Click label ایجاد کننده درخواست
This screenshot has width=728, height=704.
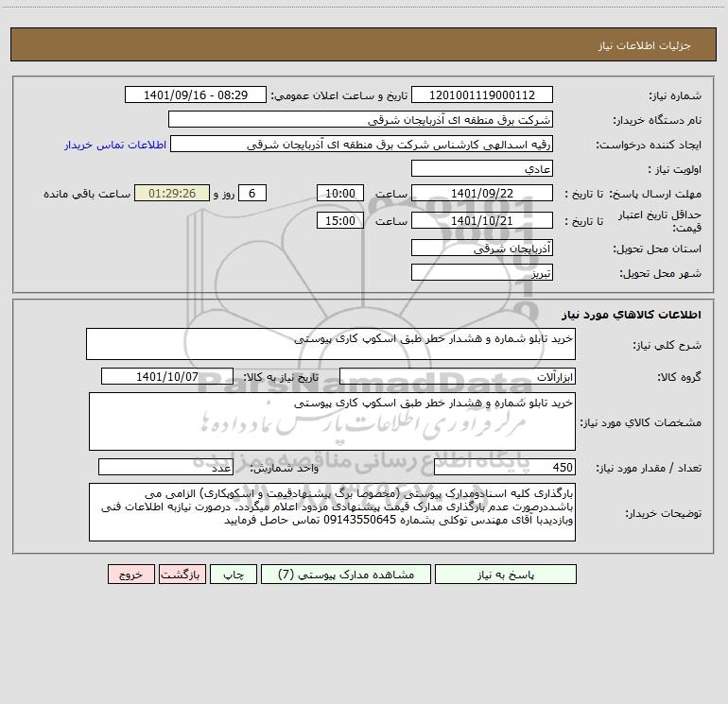pos(649,146)
